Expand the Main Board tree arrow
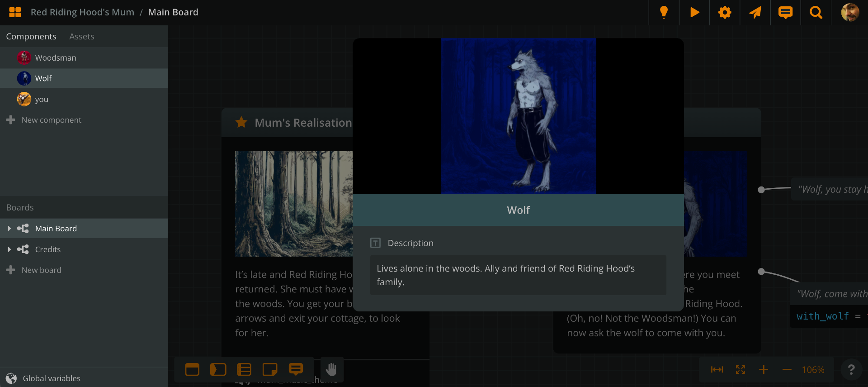Screen dimensions: 868x387 [x=9, y=229]
